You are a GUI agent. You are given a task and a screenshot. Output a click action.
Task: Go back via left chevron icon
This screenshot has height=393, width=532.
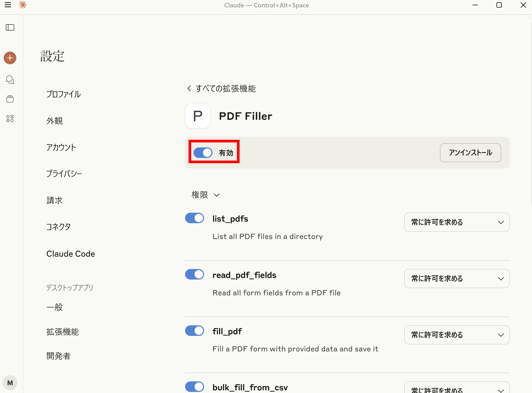coord(189,88)
